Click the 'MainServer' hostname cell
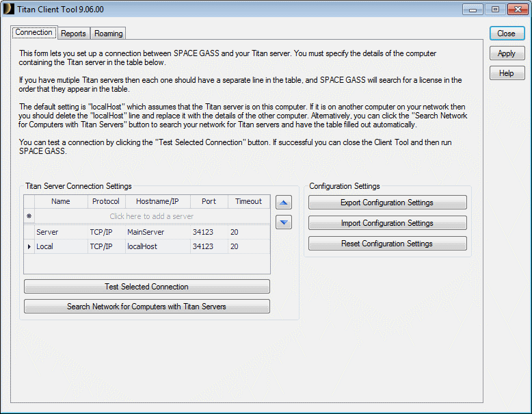The height and width of the screenshot is (414, 532). (x=158, y=232)
